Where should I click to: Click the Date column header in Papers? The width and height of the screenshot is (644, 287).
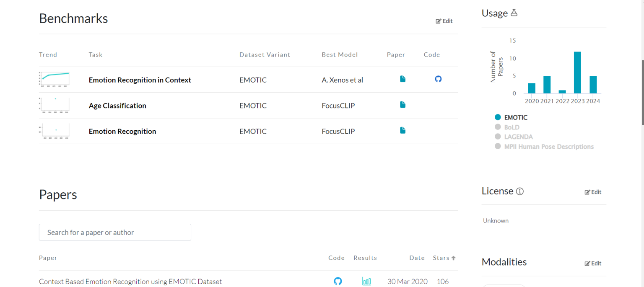(x=417, y=258)
